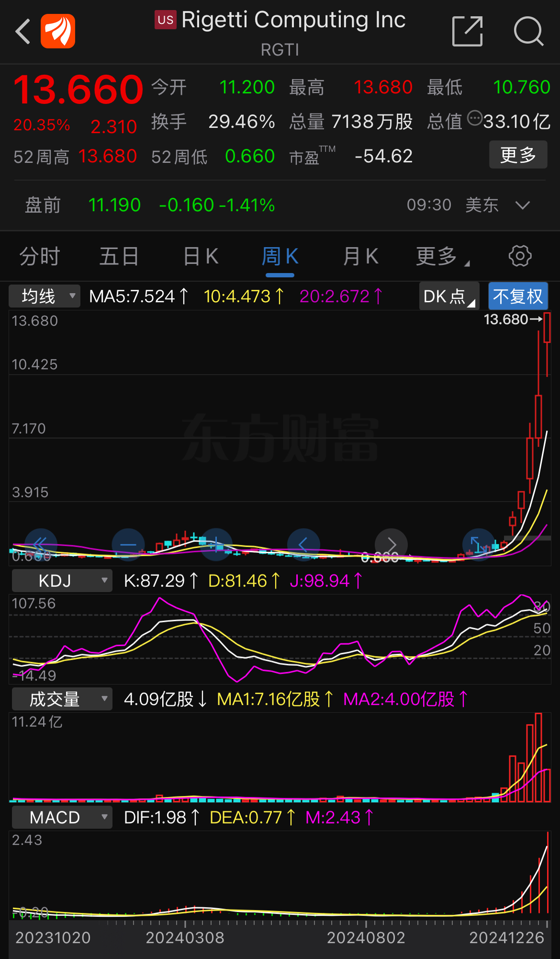This screenshot has height=959, width=560.
Task: Tap the 20:2.672 moving average value
Action: point(341,297)
